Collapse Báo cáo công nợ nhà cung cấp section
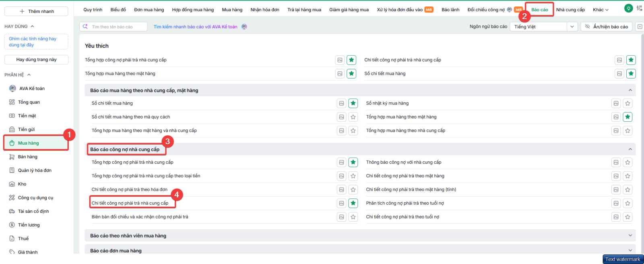The width and height of the screenshot is (644, 264). coord(630,150)
